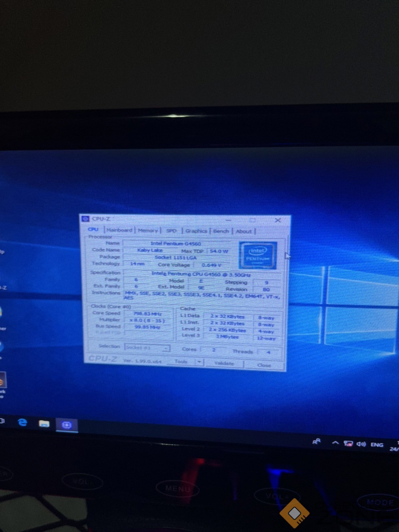399x532 pixels.
Task: Click the Validate button
Action: tap(224, 363)
